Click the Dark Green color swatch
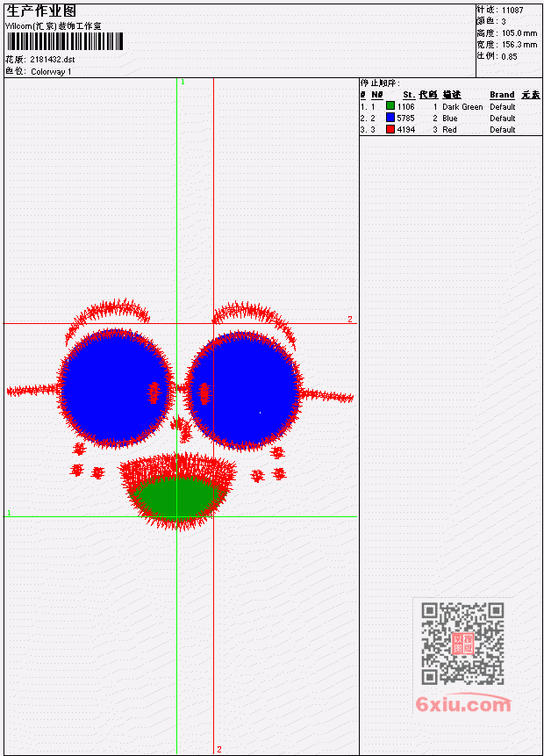 coord(390,106)
